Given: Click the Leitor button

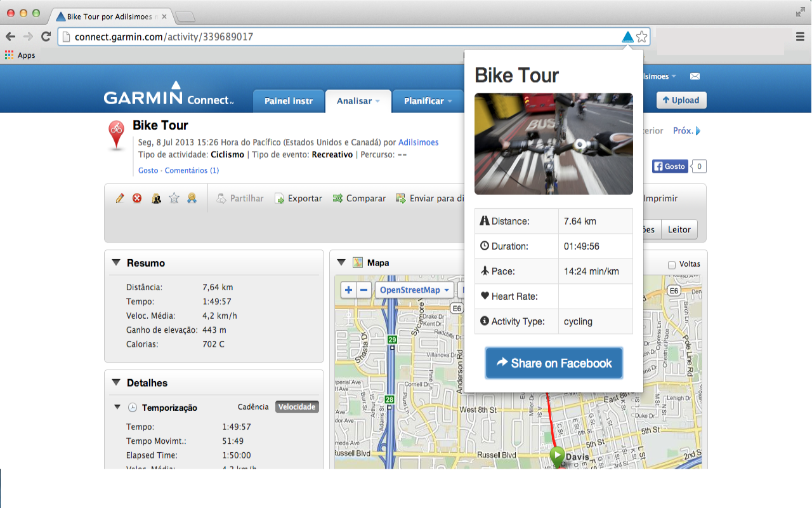Looking at the screenshot, I should [x=679, y=230].
